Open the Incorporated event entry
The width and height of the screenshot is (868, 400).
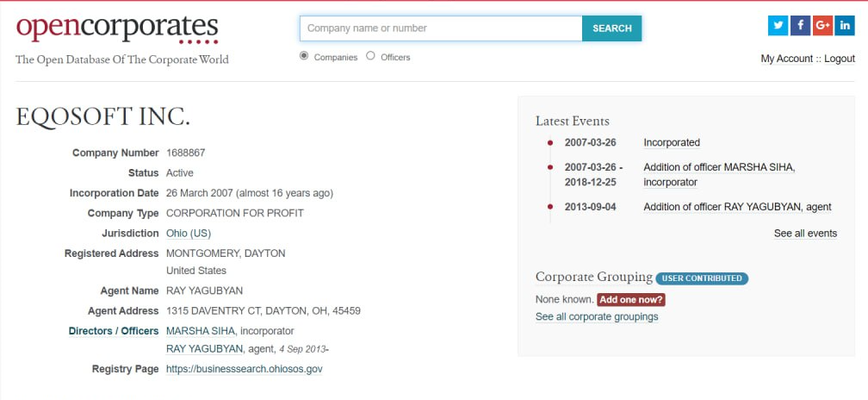(x=672, y=142)
